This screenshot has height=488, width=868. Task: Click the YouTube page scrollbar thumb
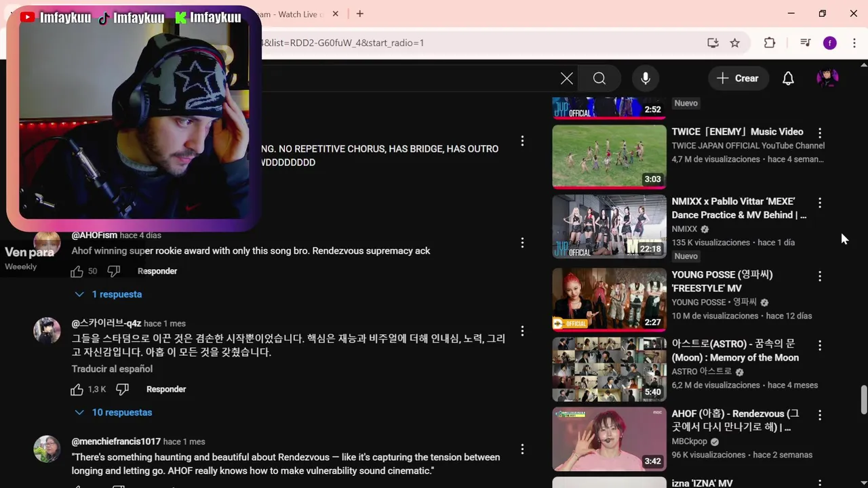pyautogui.click(x=863, y=399)
